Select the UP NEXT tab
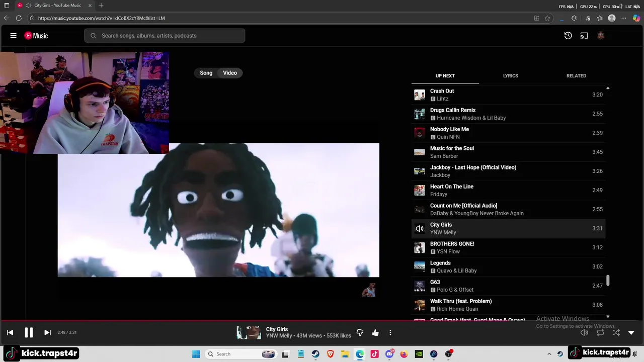Viewport: 644px width, 362px height. coord(445,76)
